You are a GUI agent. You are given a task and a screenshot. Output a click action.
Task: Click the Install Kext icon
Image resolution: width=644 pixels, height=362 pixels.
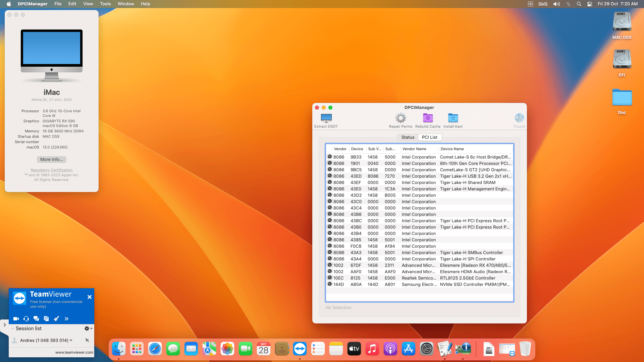click(x=453, y=118)
